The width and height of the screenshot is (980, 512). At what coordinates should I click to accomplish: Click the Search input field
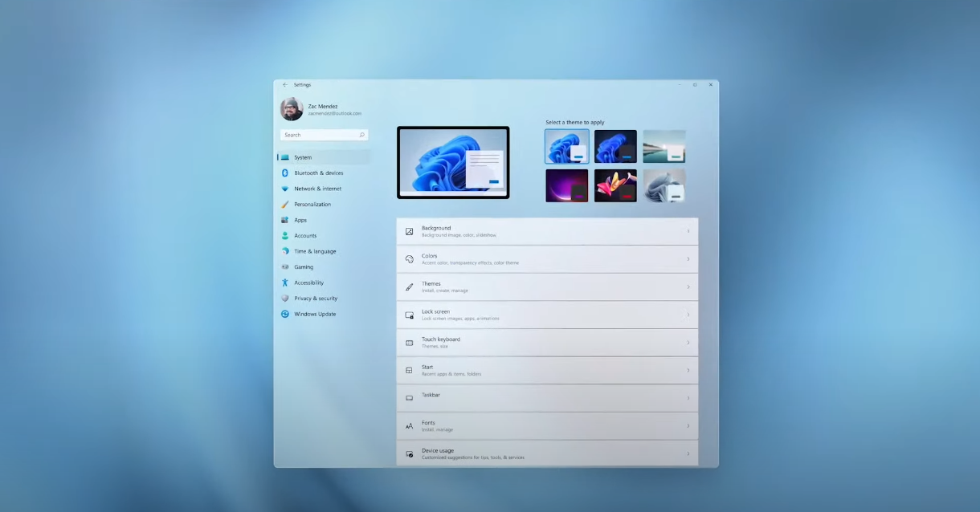(325, 135)
